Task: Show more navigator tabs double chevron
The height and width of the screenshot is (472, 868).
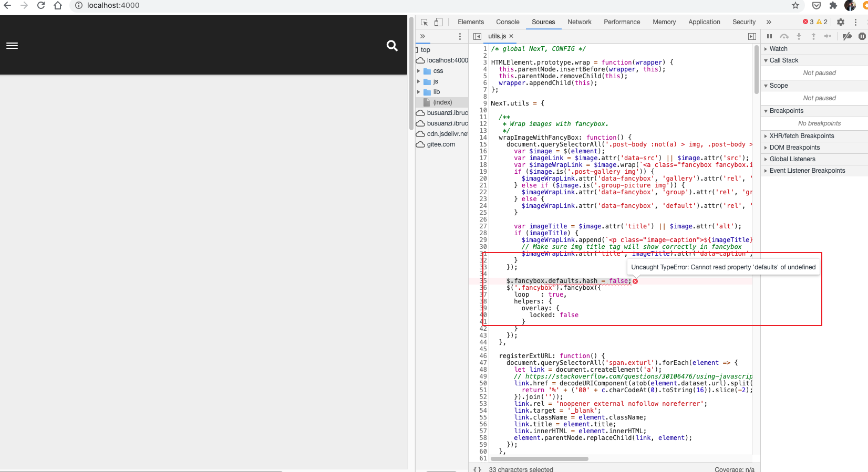Action: click(x=422, y=36)
